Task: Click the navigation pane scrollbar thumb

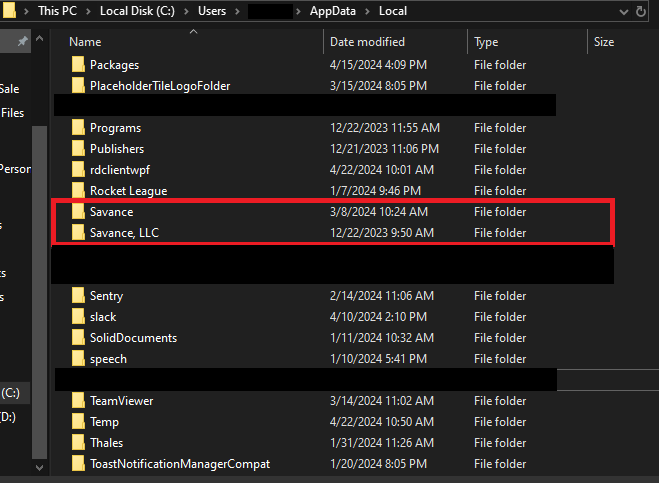Action: [x=40, y=292]
